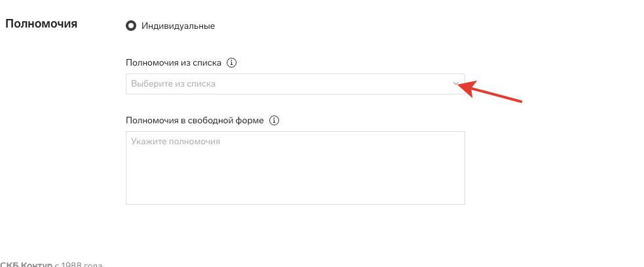Viewport: 644px width, 267px height.
Task: Click the "Полномочия" section heading
Action: click(x=41, y=24)
